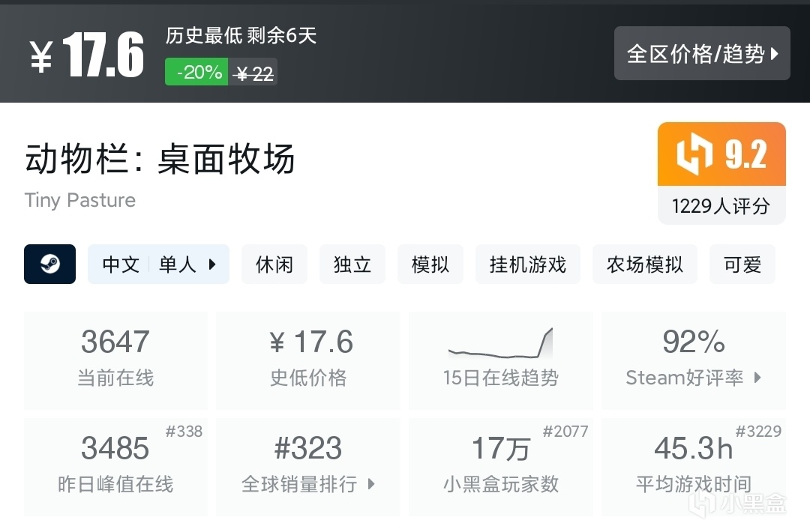Choose the 挂机游戏 tag

coord(527,265)
